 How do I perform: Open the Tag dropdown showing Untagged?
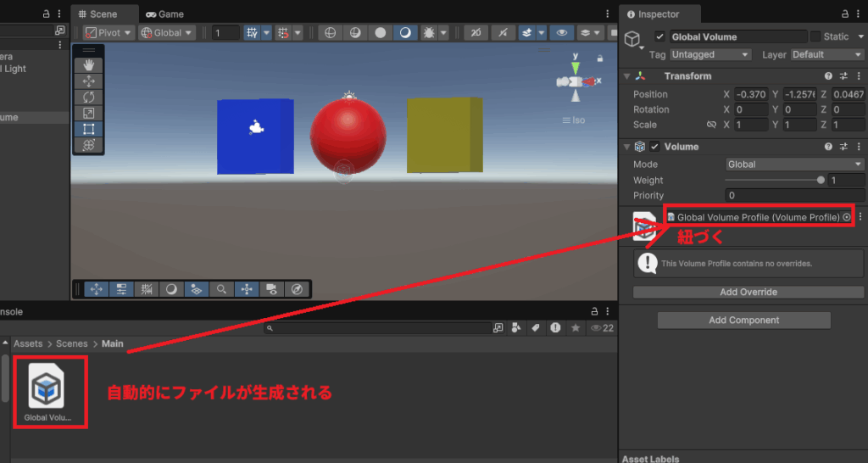pyautogui.click(x=709, y=54)
